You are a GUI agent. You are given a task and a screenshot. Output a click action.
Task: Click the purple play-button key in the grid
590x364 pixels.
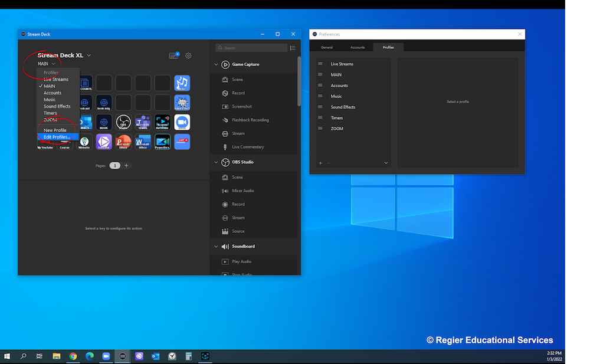click(104, 142)
